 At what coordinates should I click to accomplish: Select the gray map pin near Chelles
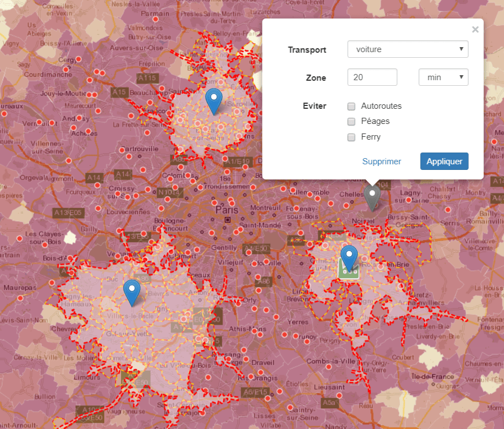point(372,197)
